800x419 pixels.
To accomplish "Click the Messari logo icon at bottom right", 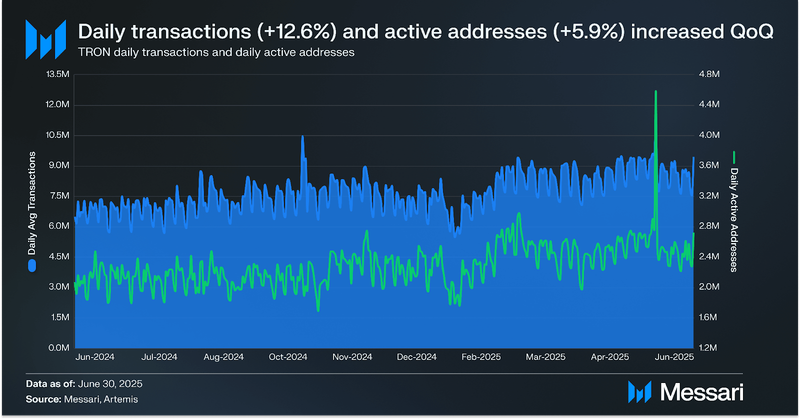I will (x=640, y=392).
